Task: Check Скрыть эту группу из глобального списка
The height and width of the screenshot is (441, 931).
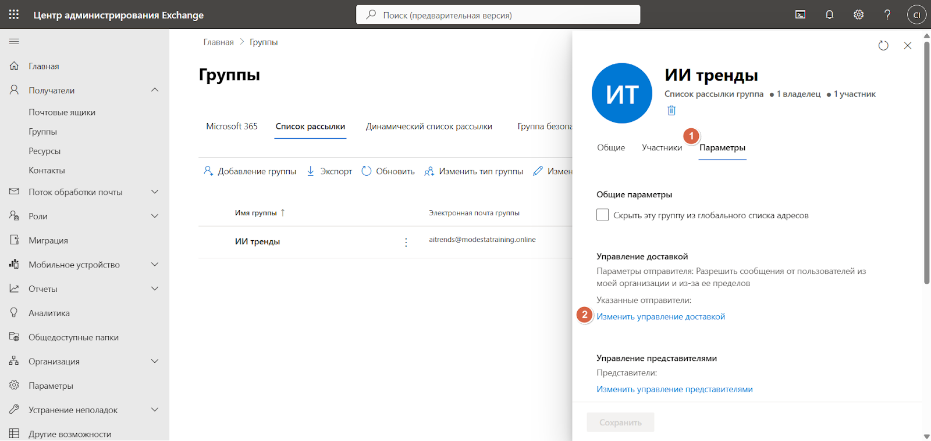Action: 603,215
